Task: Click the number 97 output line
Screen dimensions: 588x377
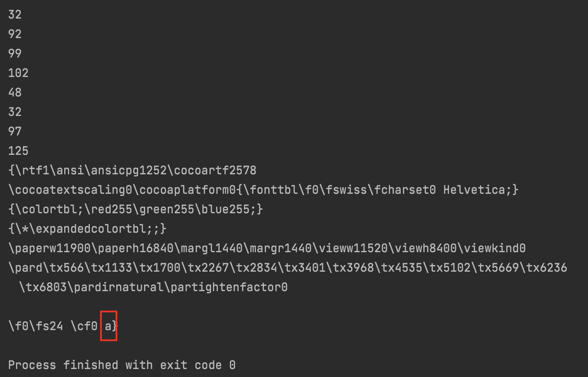Action: coord(15,131)
